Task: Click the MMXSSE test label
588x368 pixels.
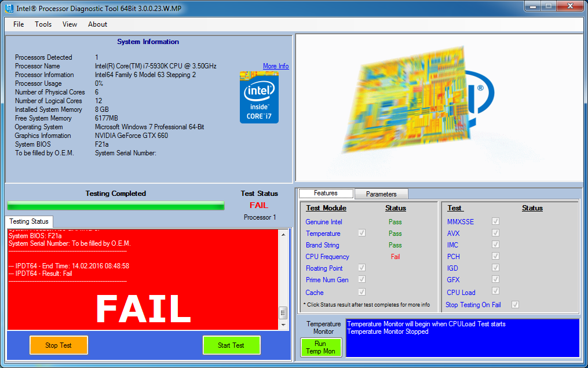Action: click(461, 222)
